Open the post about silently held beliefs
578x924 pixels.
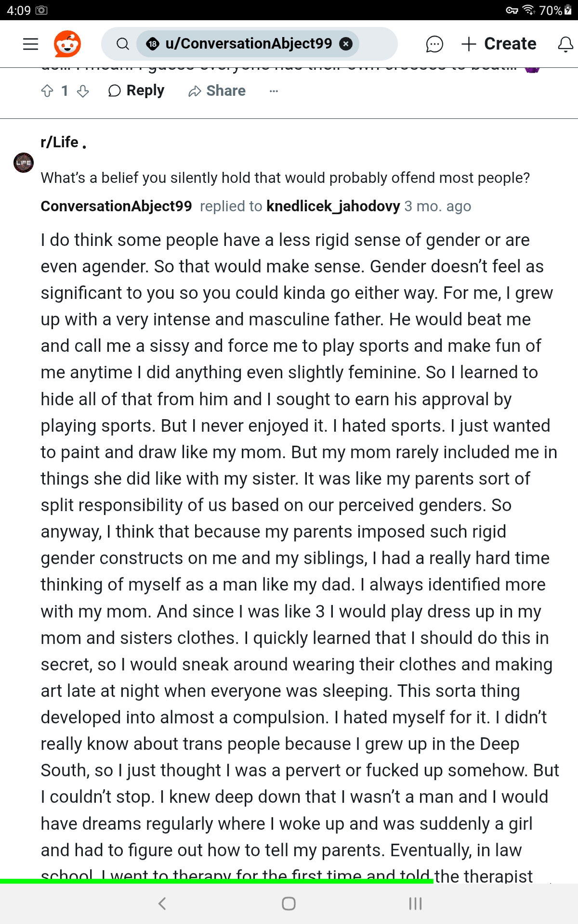pos(285,178)
